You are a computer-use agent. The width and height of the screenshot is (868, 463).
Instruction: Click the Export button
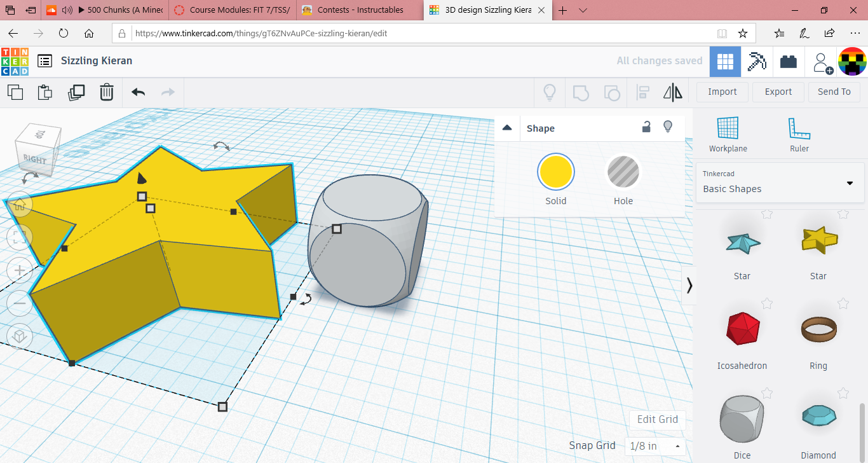(x=778, y=92)
